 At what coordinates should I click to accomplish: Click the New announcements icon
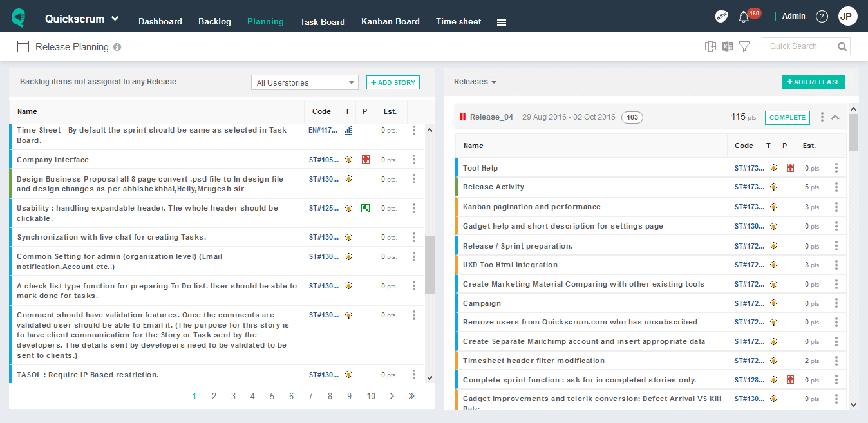721,16
